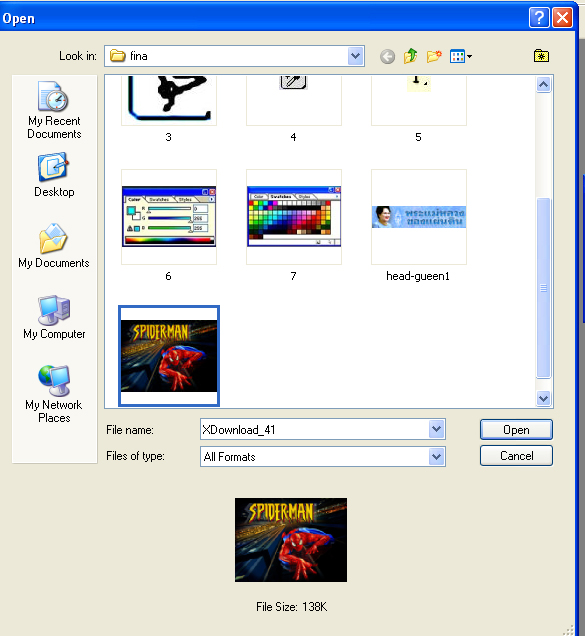Click the vertical scrollbar thumb

tap(543, 288)
